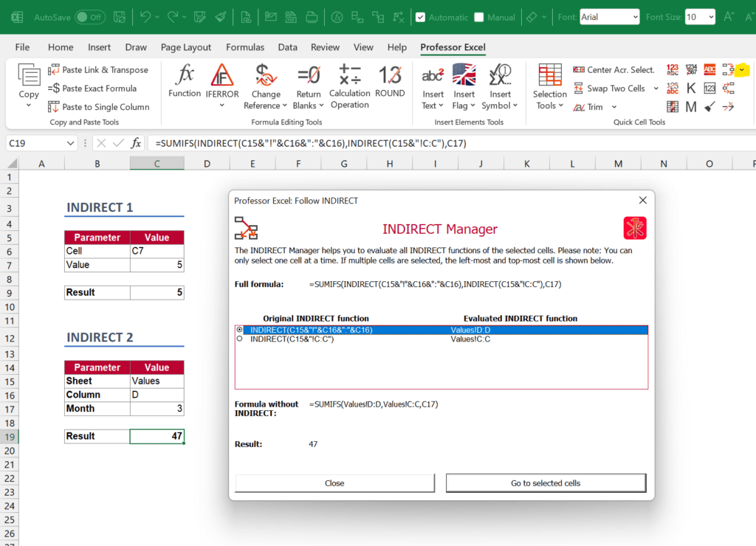756x546 pixels.
Task: Click the yellow highlighted dropdown arrow
Action: click(742, 70)
